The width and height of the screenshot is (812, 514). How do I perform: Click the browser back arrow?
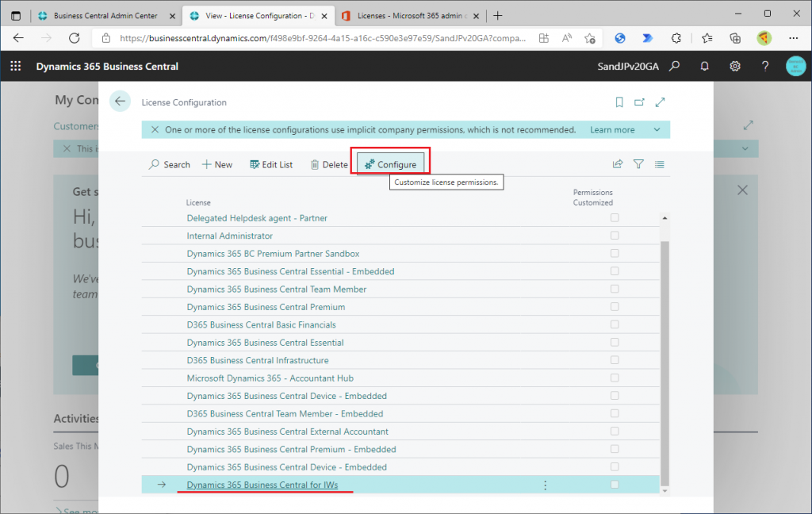19,38
